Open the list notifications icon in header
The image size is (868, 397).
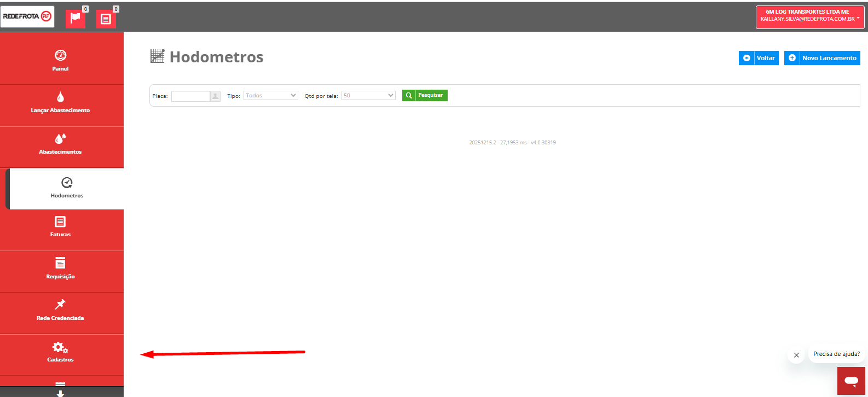[x=106, y=19]
